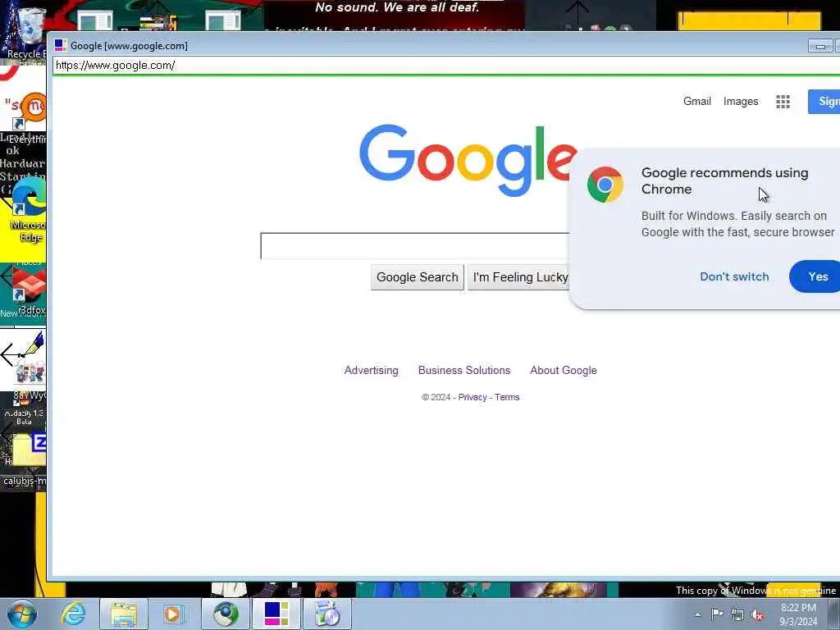Launch Internet Explorer from the taskbar

73,614
